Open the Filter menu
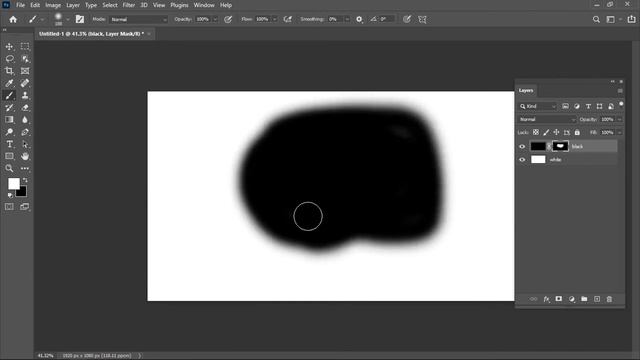 click(129, 5)
